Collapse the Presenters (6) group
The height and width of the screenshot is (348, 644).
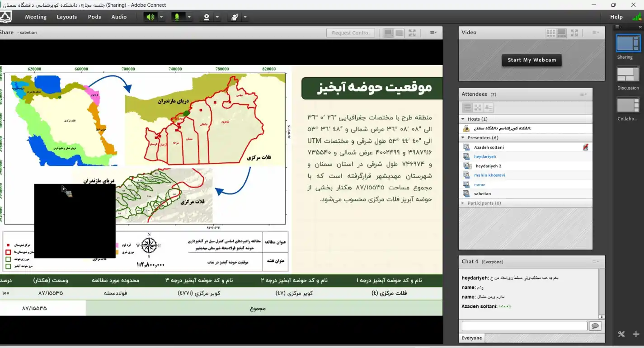coord(463,137)
